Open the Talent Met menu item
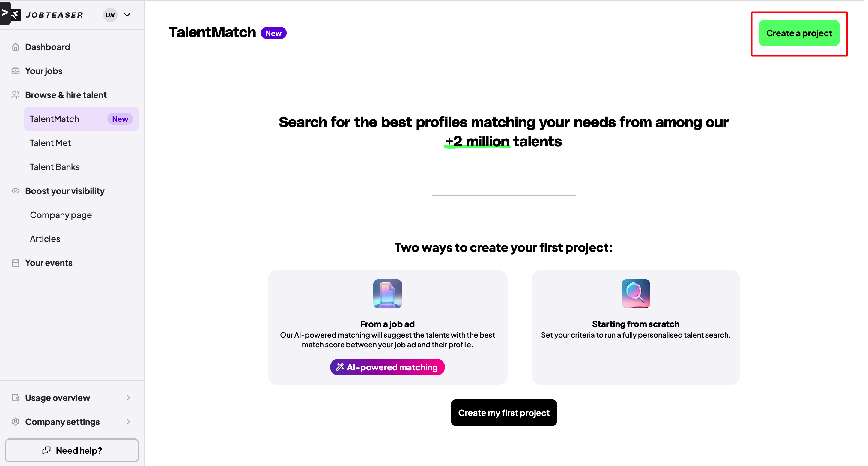Viewport: 868px width, 466px height. point(51,143)
